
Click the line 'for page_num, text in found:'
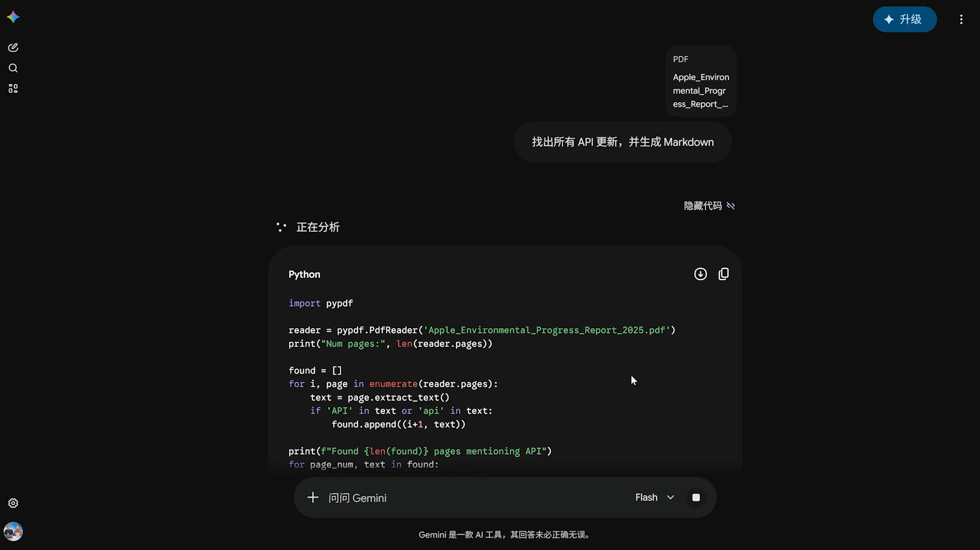(363, 465)
